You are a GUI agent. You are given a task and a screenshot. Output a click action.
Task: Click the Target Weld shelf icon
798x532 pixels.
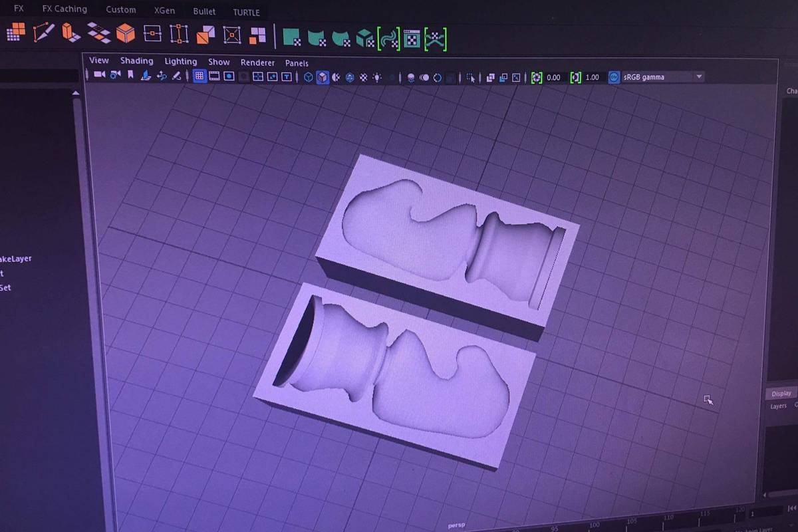[232, 35]
